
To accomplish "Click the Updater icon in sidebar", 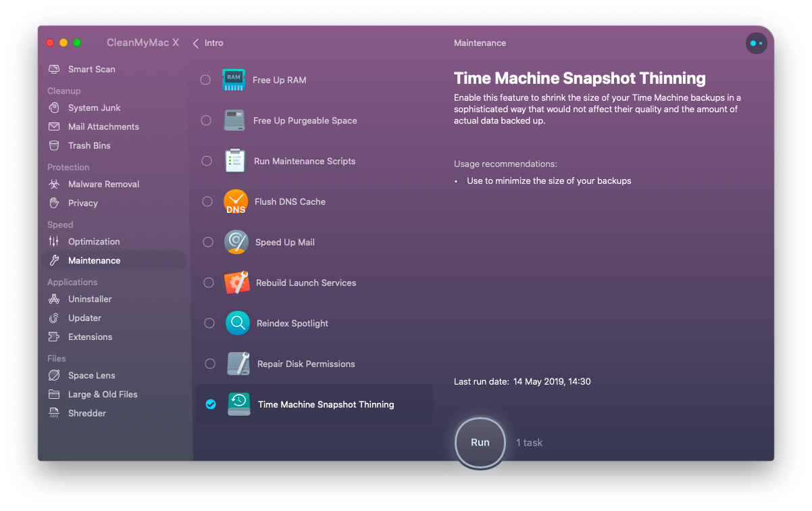I will coord(54,318).
